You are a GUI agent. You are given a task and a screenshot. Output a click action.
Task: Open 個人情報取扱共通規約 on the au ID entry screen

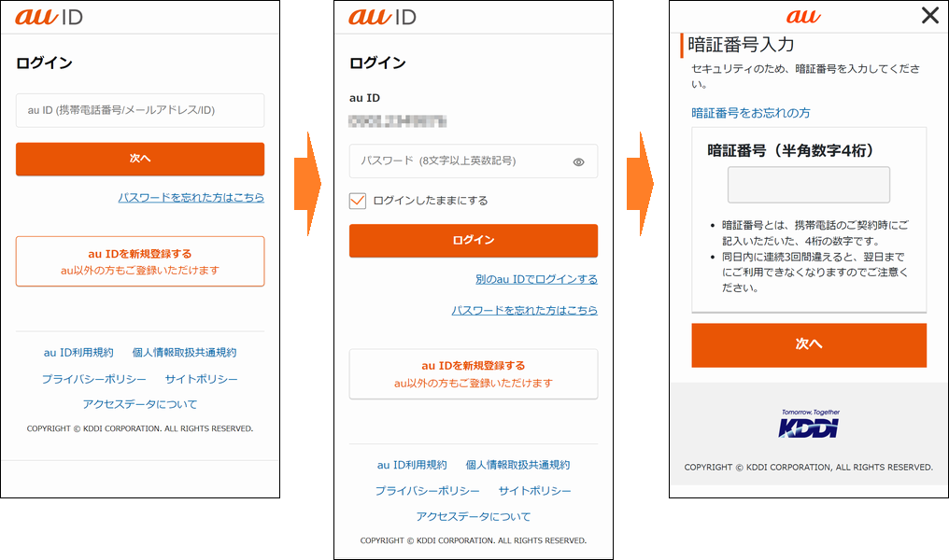tap(184, 353)
